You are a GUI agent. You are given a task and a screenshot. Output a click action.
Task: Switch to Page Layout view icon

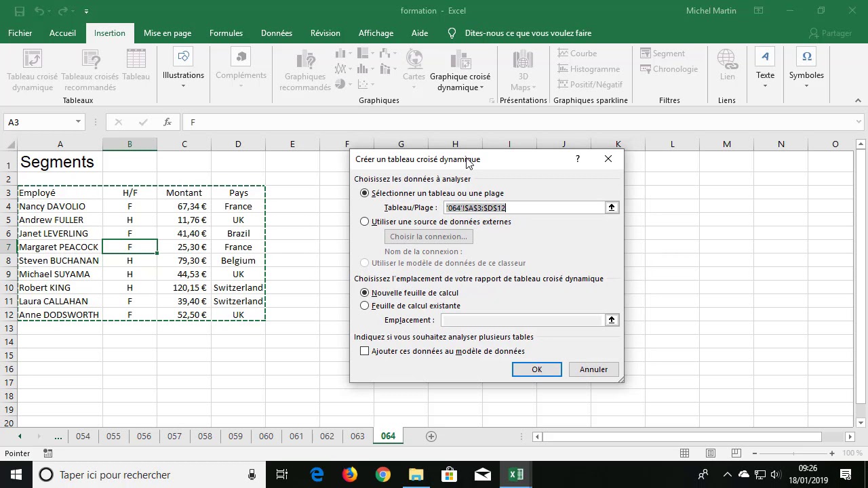coord(711,453)
